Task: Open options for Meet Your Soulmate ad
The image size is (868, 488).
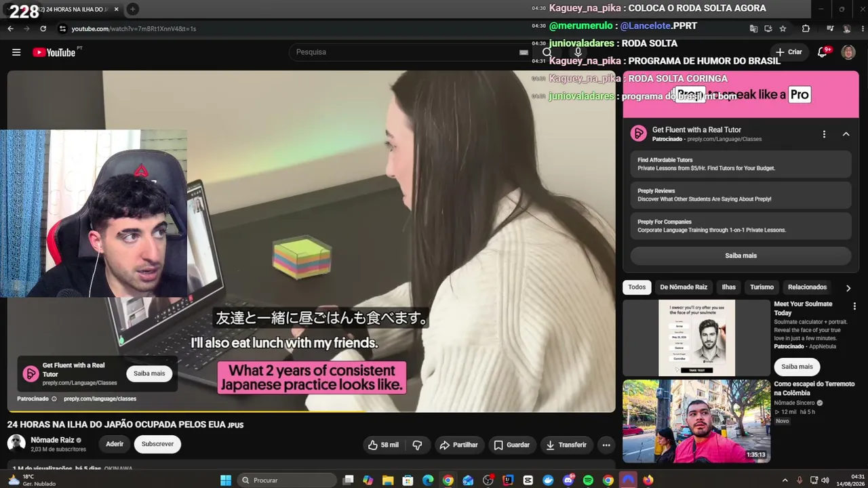Action: 854,306
